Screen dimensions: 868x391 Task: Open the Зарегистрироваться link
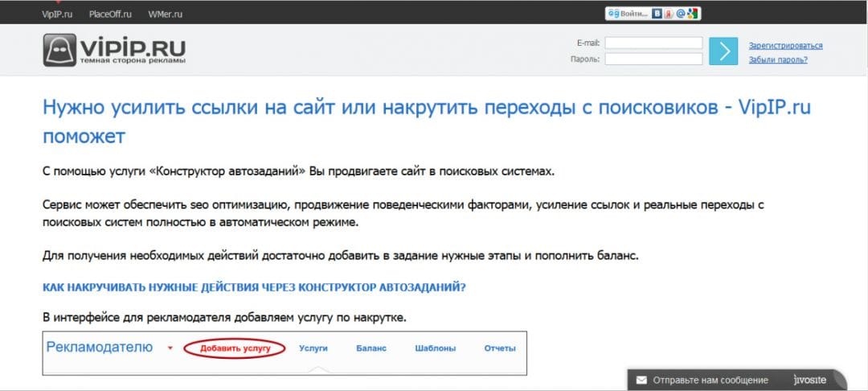click(x=785, y=45)
